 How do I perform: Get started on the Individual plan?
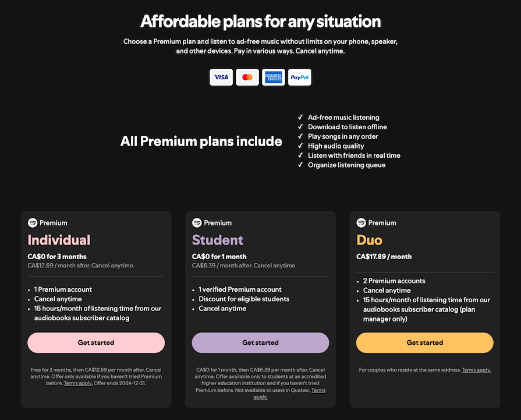click(95, 343)
